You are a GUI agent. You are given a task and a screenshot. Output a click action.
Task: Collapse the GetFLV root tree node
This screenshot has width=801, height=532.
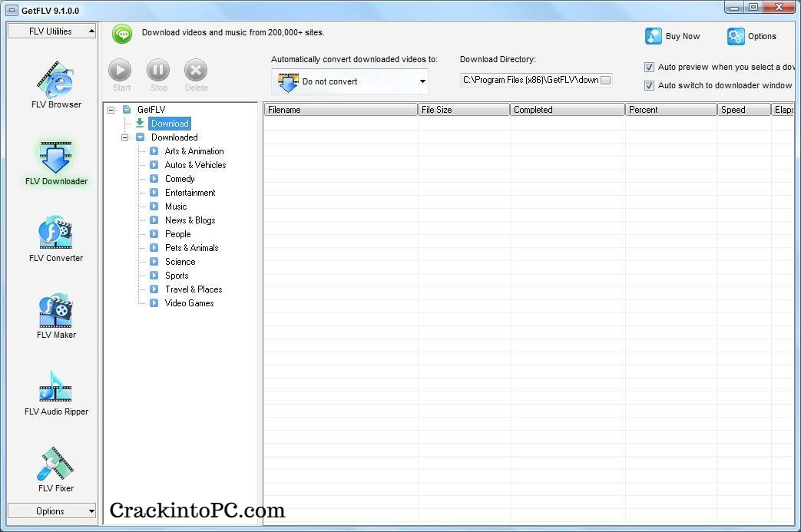click(x=111, y=110)
